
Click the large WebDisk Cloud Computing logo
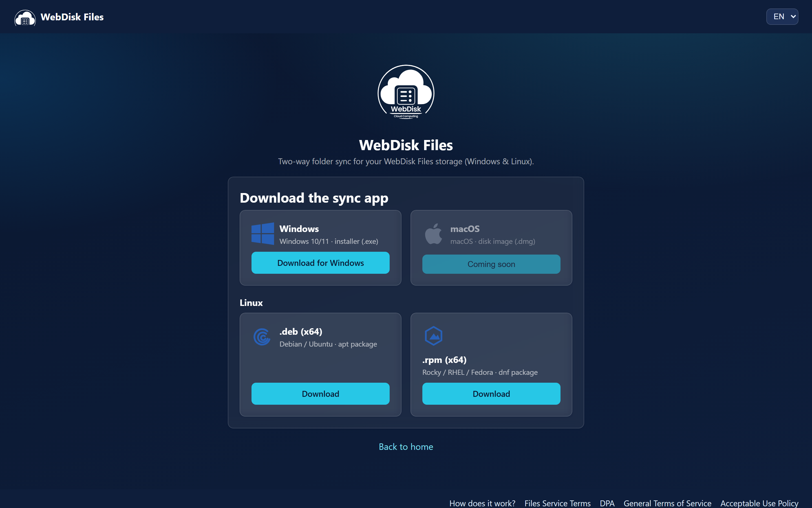coord(406,92)
